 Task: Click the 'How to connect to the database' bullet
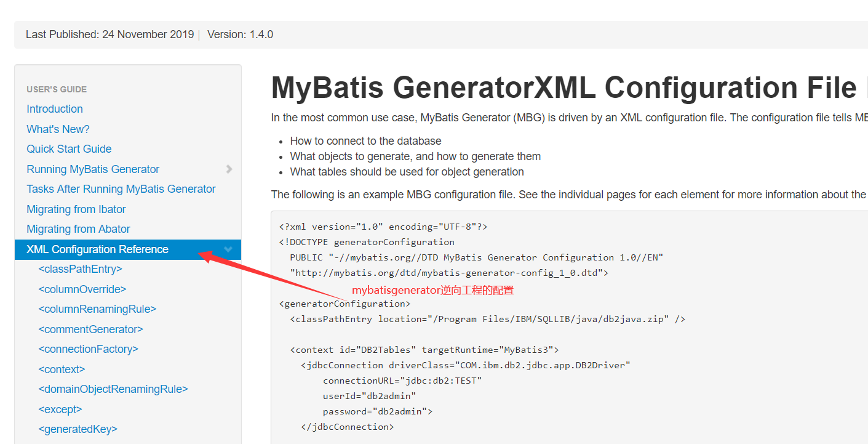pos(365,141)
